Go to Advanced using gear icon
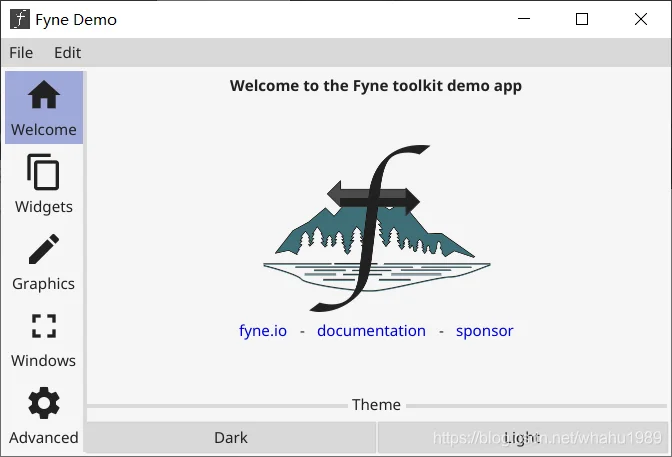The width and height of the screenshot is (672, 457). tap(44, 403)
